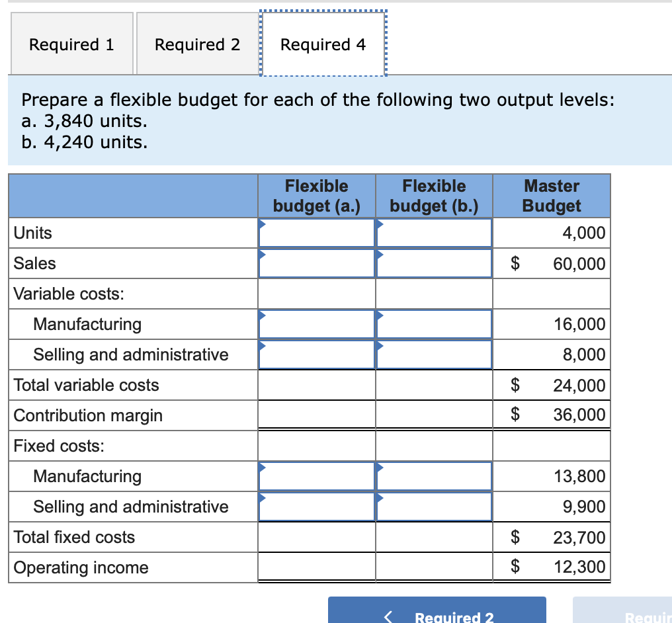The width and height of the screenshot is (672, 623).
Task: Switch to the Required 1 tab
Action: coord(71,44)
